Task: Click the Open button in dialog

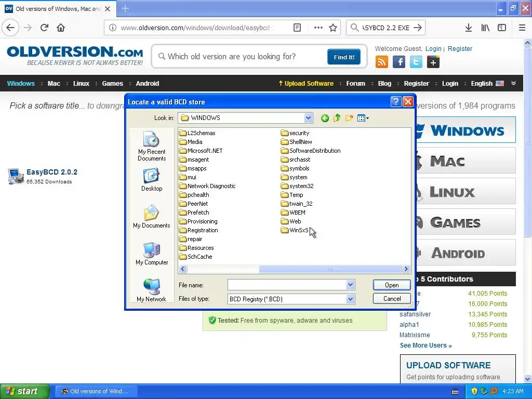Action: tap(392, 285)
